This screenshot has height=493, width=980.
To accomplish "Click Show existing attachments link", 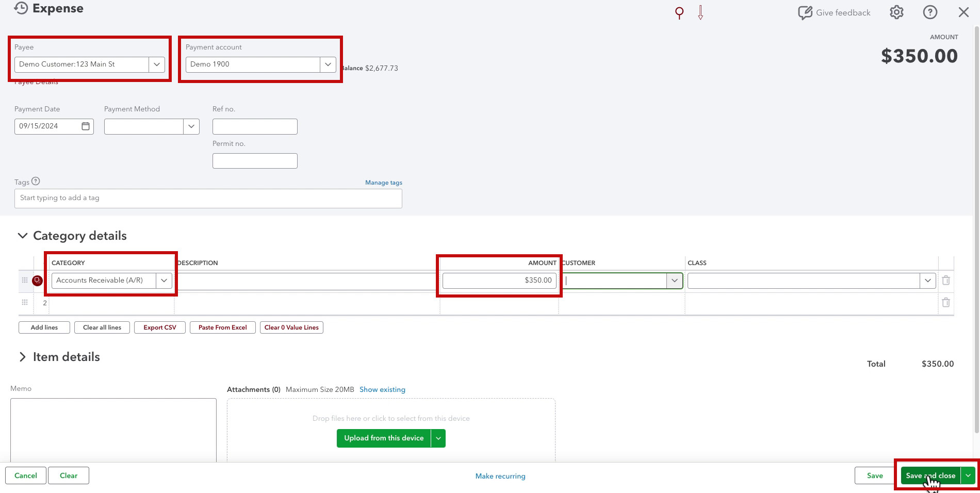I will point(382,389).
